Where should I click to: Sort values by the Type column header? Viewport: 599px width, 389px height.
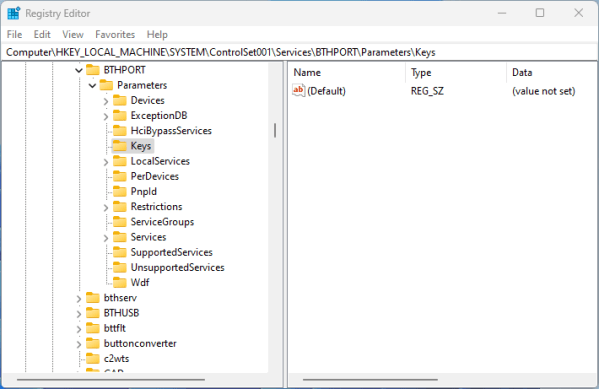[456, 72]
